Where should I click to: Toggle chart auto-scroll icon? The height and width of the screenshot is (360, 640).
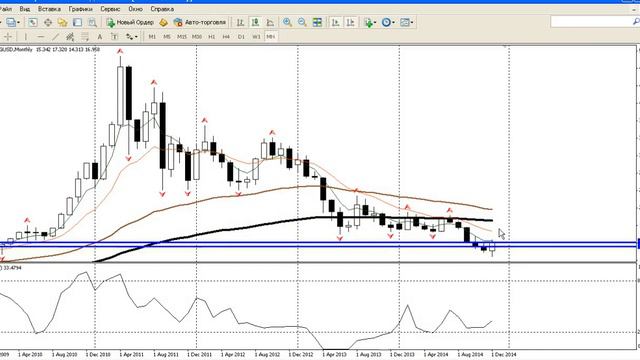click(336, 22)
